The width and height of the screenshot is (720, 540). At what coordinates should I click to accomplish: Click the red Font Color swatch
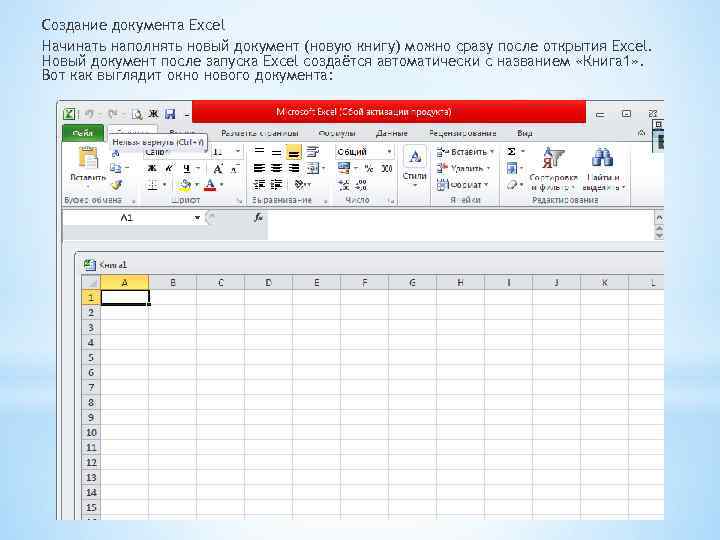point(210,185)
